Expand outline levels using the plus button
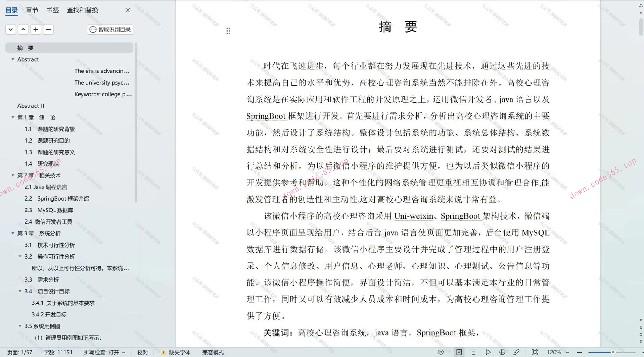Screen dimensions: 644x357 pos(35,30)
